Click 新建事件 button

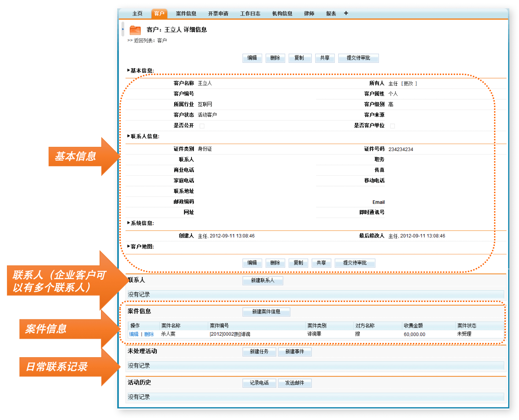coord(295,352)
